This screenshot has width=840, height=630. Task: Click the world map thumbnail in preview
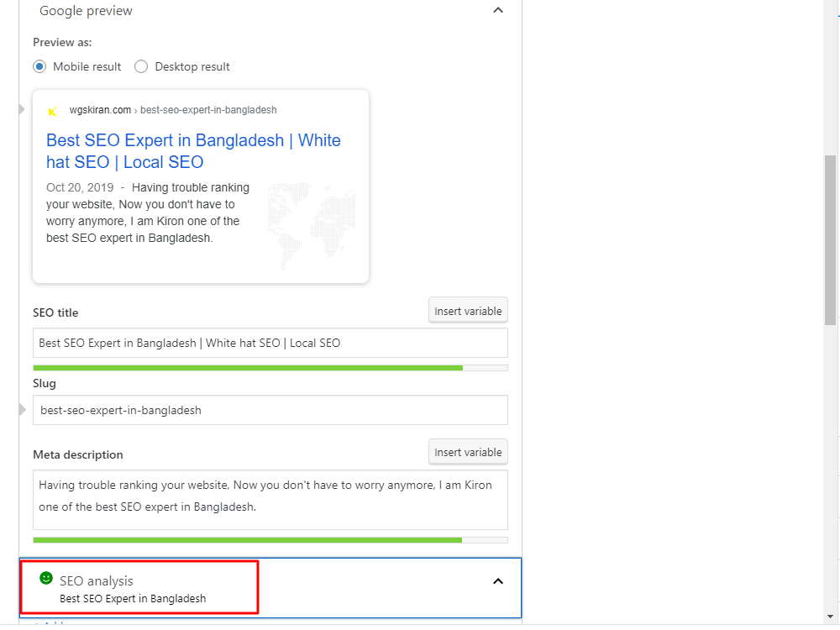312,225
